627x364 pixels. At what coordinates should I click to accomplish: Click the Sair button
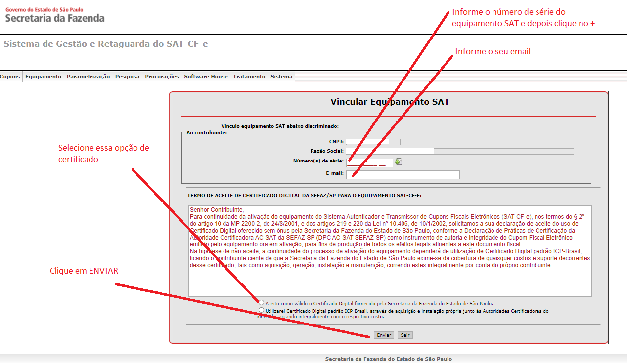coord(405,335)
